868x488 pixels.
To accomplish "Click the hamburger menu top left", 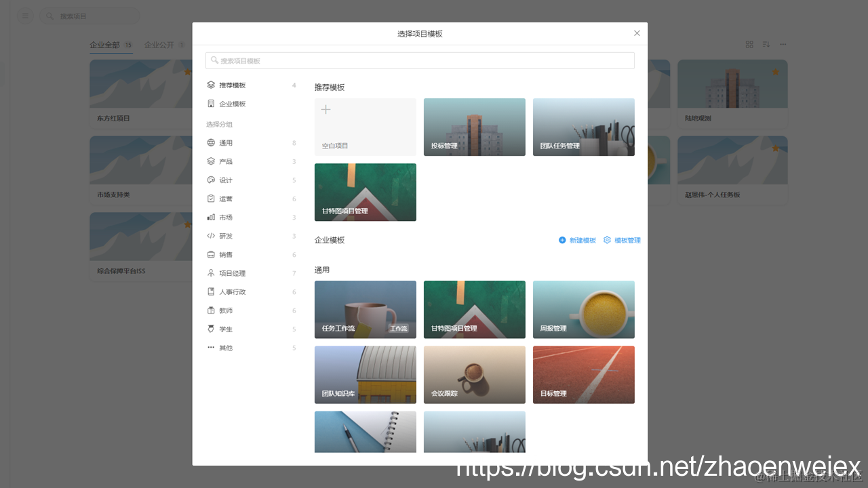I will click(25, 16).
